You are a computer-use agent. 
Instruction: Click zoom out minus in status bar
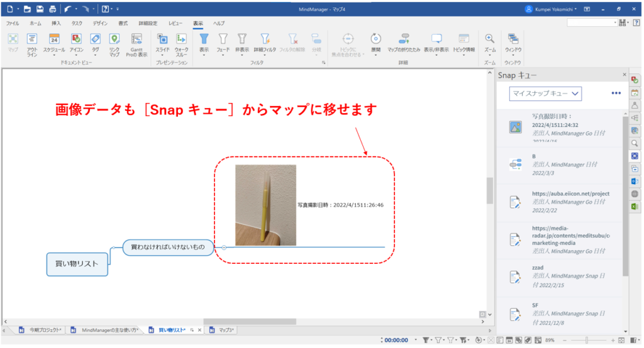pyautogui.click(x=565, y=340)
